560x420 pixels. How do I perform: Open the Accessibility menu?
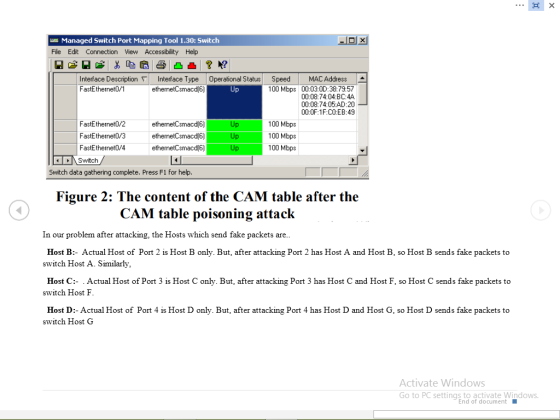coord(161,52)
